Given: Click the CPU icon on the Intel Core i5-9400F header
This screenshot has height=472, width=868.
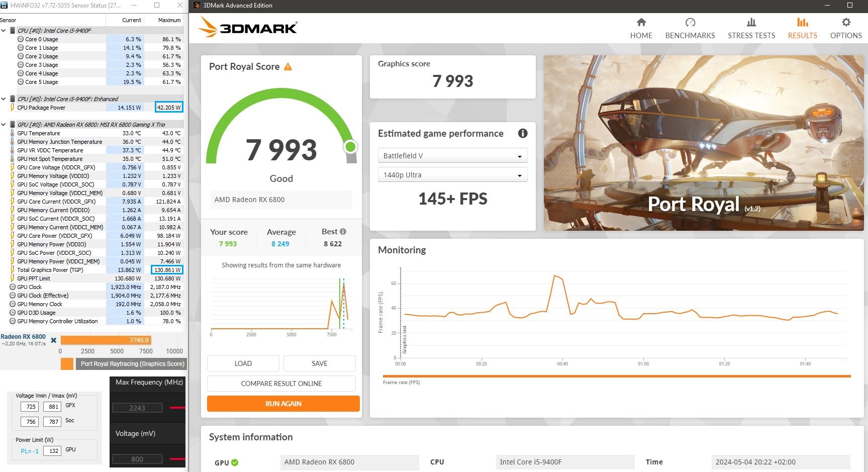Looking at the screenshot, I should pyautogui.click(x=13, y=31).
